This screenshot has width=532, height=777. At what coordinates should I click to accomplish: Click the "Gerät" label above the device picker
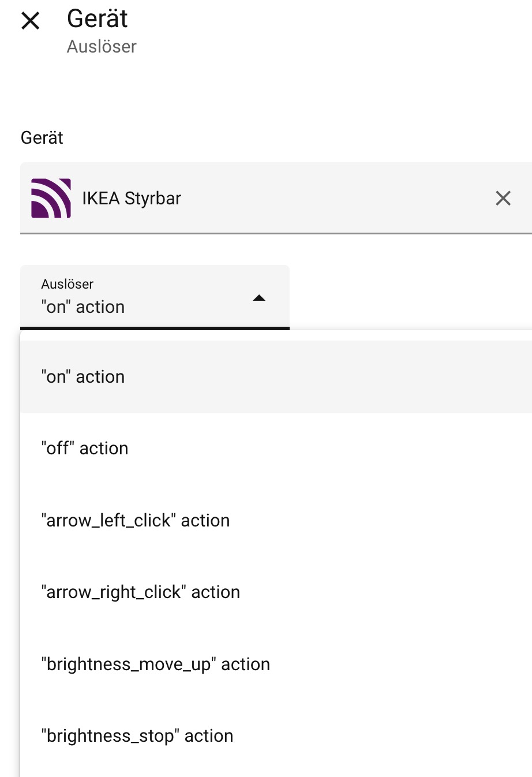point(42,138)
